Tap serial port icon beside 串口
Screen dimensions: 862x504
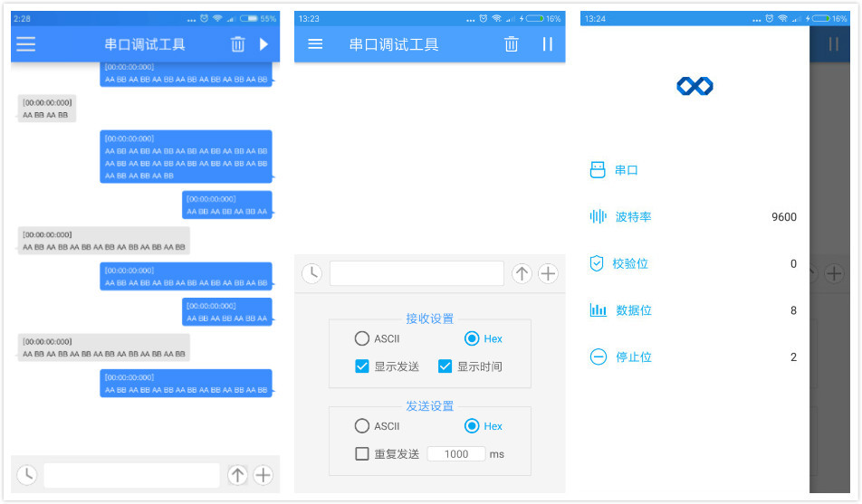598,170
